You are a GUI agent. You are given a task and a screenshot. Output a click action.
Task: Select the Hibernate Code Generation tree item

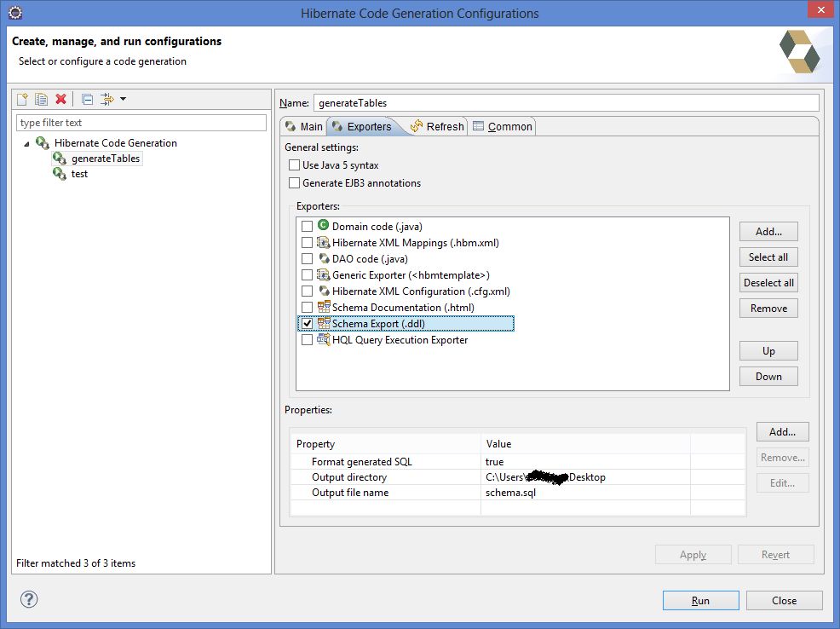[x=115, y=143]
